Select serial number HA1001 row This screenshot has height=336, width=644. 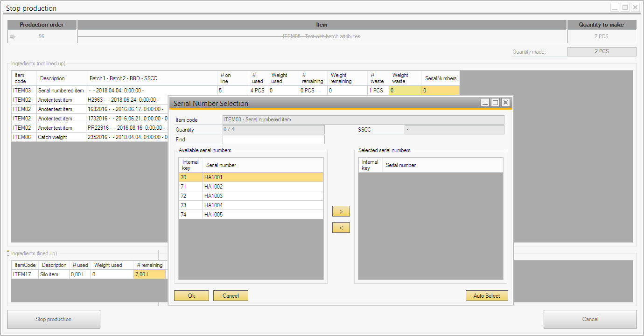point(251,177)
